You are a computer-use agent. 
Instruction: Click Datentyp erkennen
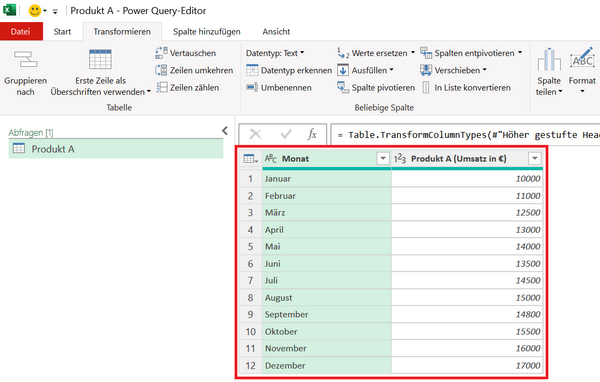click(x=289, y=70)
